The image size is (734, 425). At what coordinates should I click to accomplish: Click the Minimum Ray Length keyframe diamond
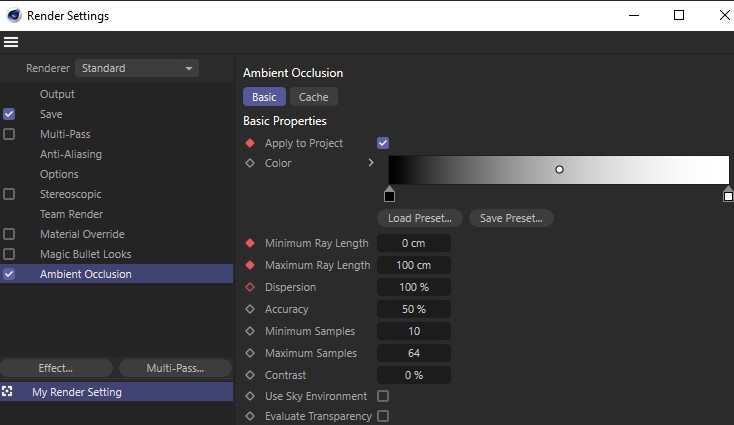coord(250,243)
